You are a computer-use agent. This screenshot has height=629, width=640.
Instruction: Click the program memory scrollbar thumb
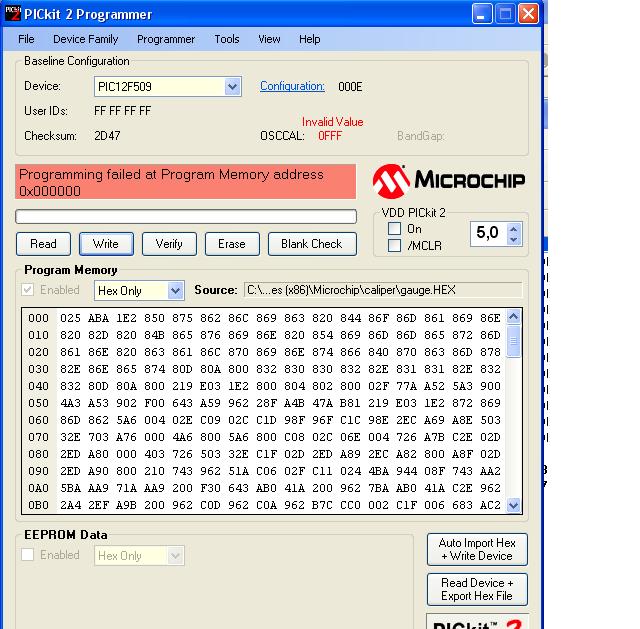coord(513,341)
